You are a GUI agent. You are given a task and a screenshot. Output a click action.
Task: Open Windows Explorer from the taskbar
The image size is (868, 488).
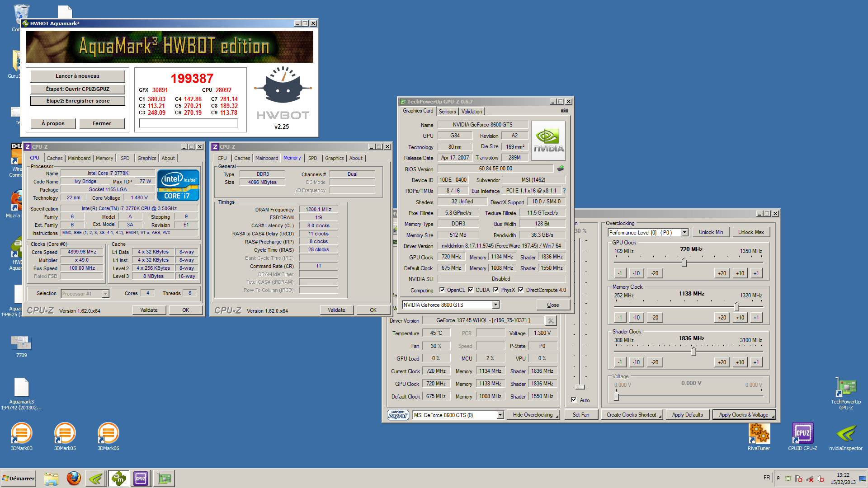coord(51,478)
